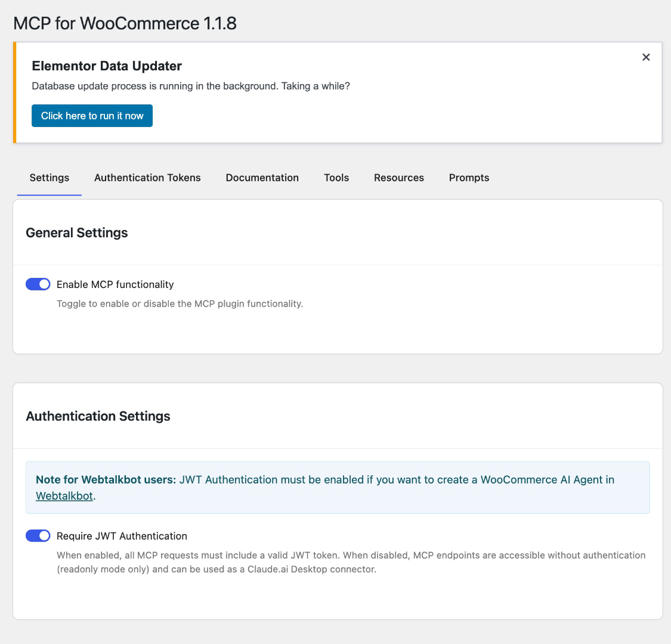Open the Authentication Tokens tab
This screenshot has width=671, height=644.
point(147,178)
